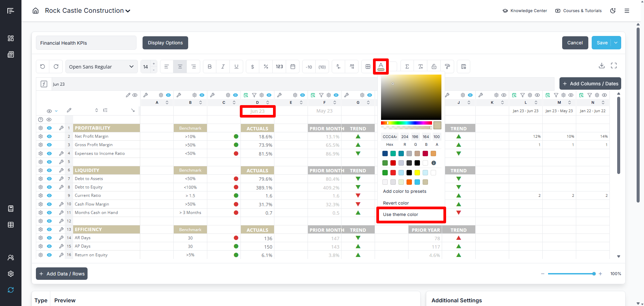Edit the Financial Health KPIs name field
Image resolution: width=644 pixels, height=306 pixels.
(x=86, y=43)
